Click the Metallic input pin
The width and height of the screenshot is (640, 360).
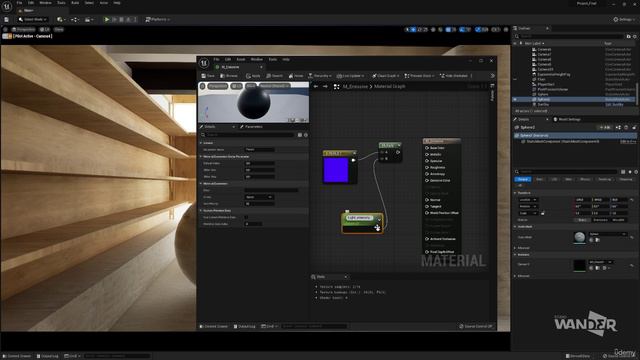(427, 154)
